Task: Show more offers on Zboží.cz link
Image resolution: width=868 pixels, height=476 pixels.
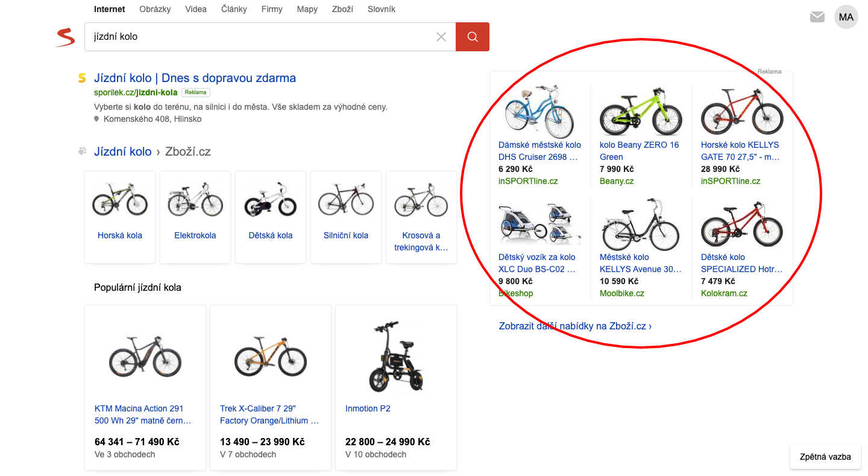Action: [x=575, y=326]
